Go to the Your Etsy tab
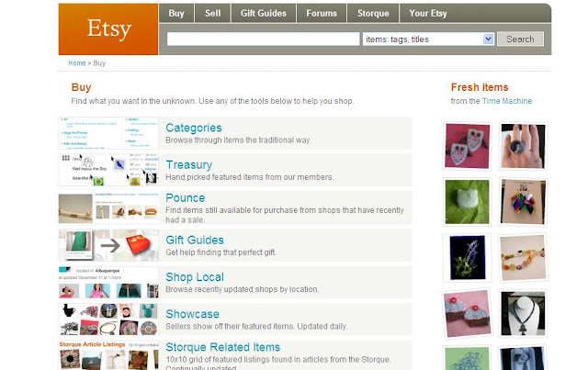The width and height of the screenshot is (588, 370). 428,13
